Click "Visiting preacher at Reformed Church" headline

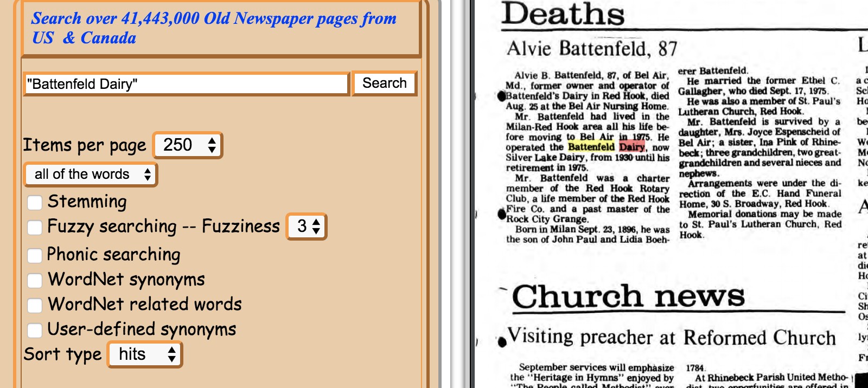[x=672, y=337]
